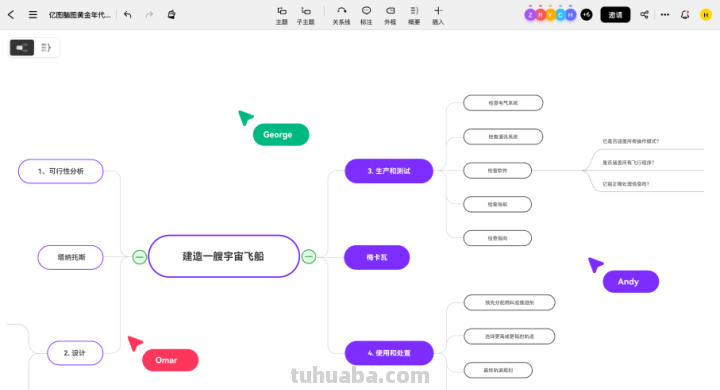
Task: Select the 检查通讯系统 subtopic
Action: pos(503,136)
